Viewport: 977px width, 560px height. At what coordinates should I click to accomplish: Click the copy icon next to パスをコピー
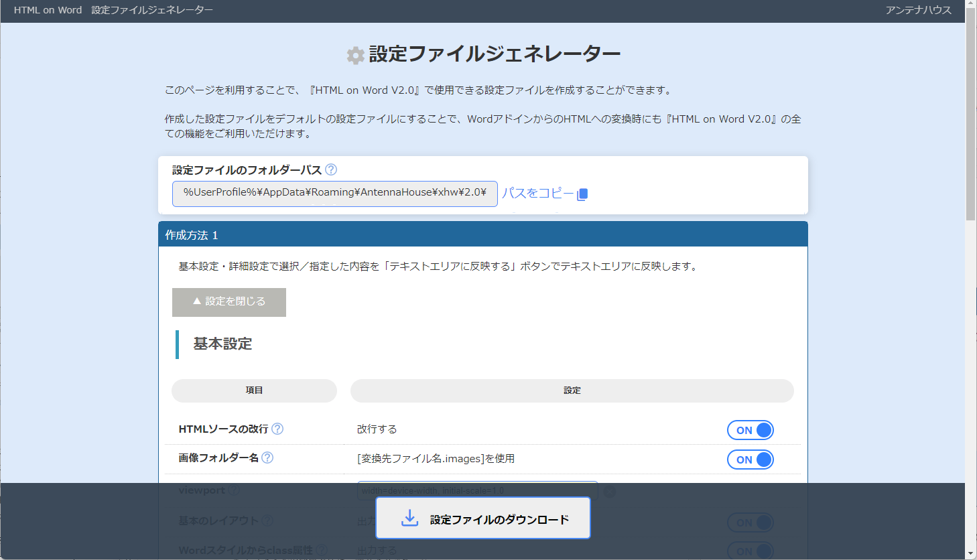[582, 194]
